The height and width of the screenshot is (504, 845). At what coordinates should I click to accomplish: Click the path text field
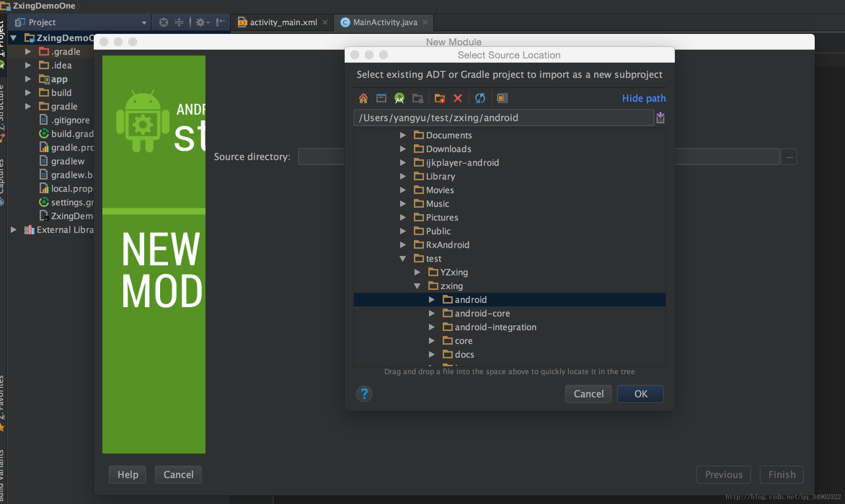click(x=503, y=118)
